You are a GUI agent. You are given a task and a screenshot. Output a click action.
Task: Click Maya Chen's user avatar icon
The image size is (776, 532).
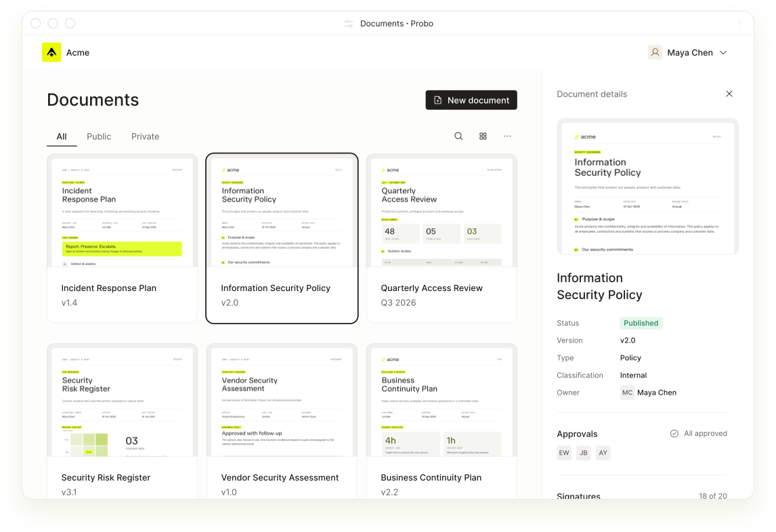point(655,53)
